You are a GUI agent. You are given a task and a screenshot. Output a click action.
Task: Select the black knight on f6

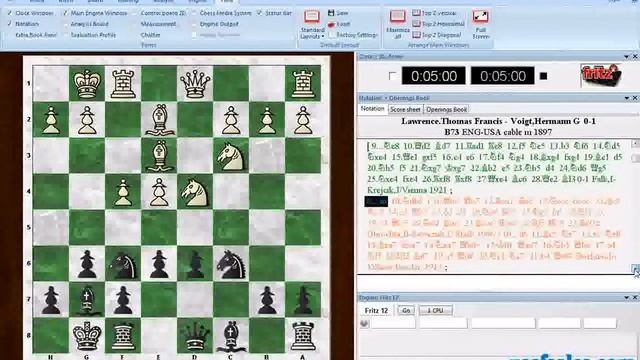[x=123, y=264]
